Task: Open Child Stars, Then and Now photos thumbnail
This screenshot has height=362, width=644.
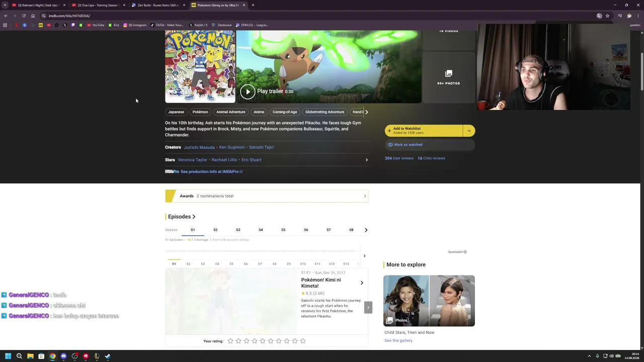Action: [429, 301]
